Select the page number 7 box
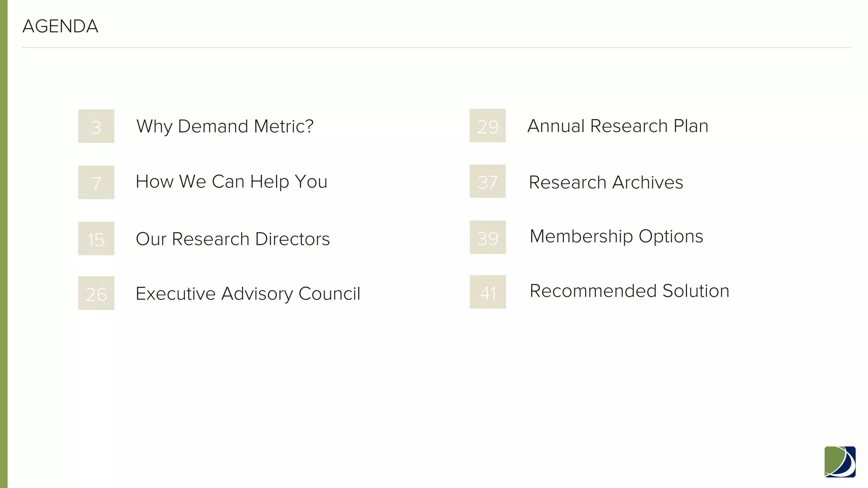The height and width of the screenshot is (488, 868). coord(96,183)
